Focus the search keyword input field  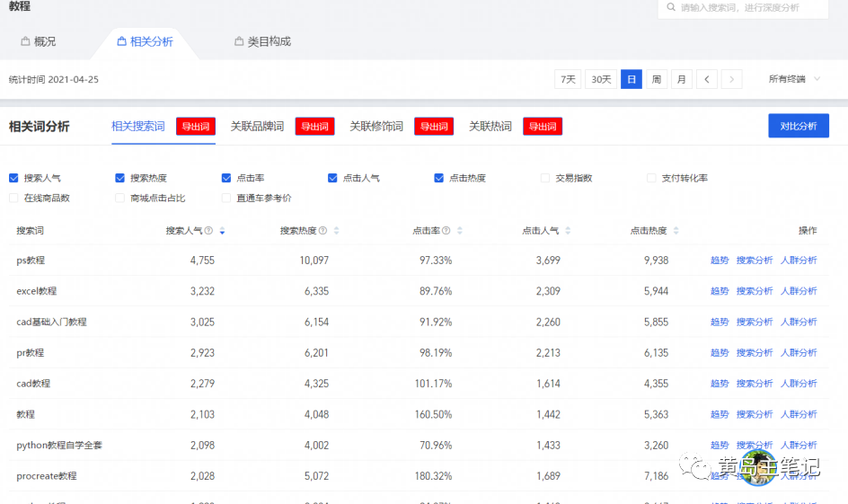point(750,8)
